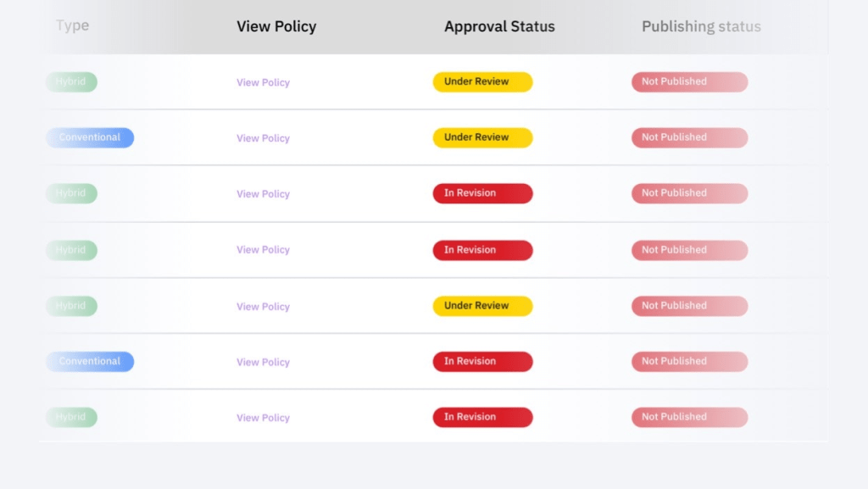Click Under Review badge in the fifth row
The width and height of the screenshot is (868, 489).
(482, 306)
